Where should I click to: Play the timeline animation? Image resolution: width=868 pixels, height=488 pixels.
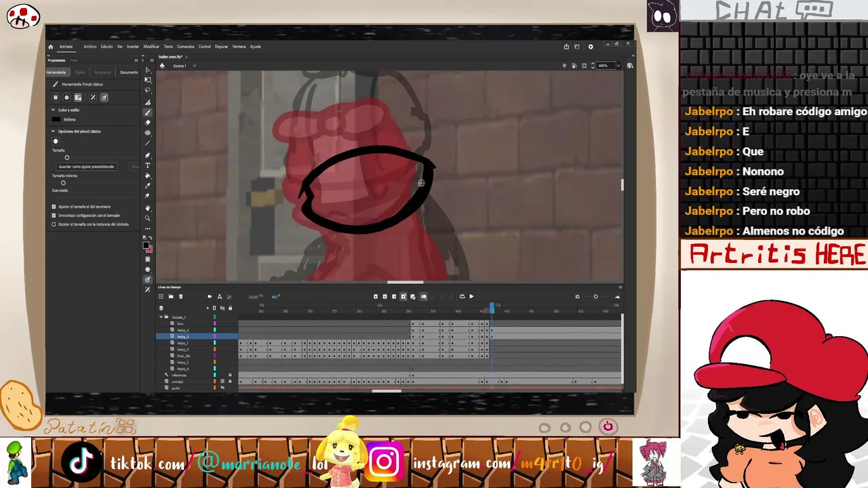click(471, 296)
